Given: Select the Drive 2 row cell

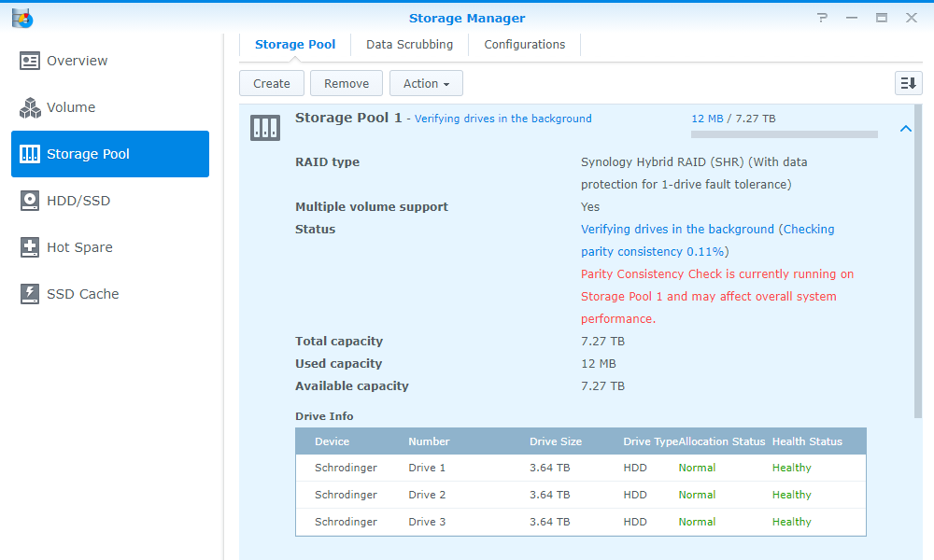Looking at the screenshot, I should 427,495.
